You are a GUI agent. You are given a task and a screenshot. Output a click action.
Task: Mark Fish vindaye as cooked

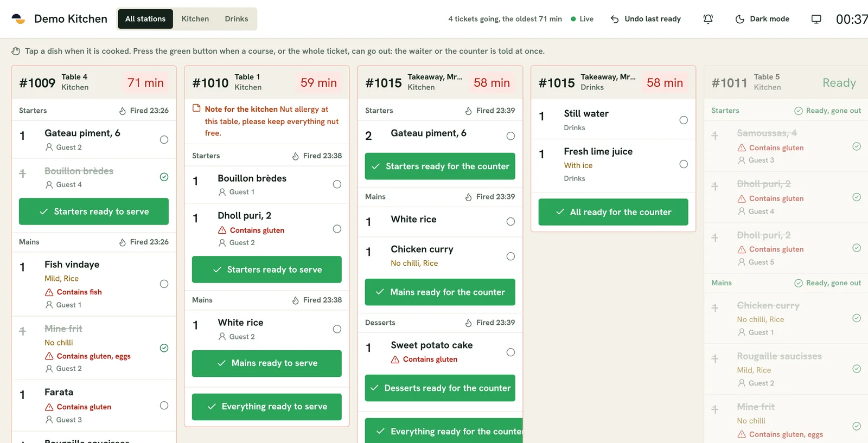click(x=164, y=284)
